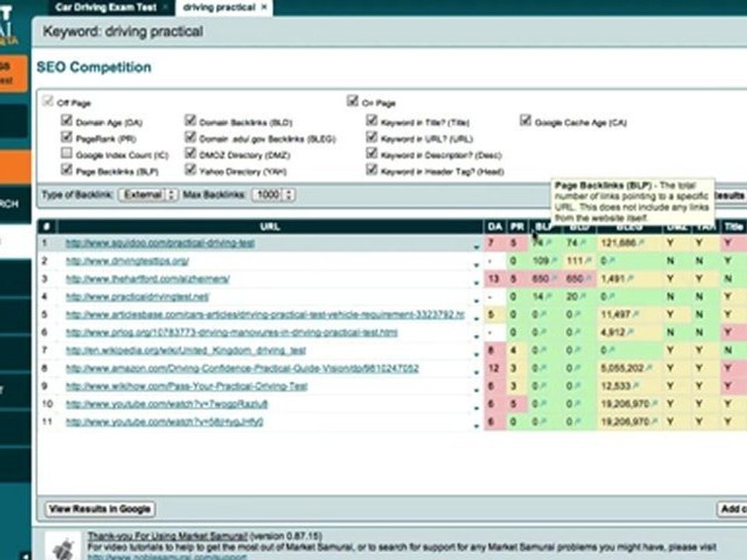Click external-link icon beside thehartford BLP 650
This screenshot has width=747, height=560.
coord(553,278)
